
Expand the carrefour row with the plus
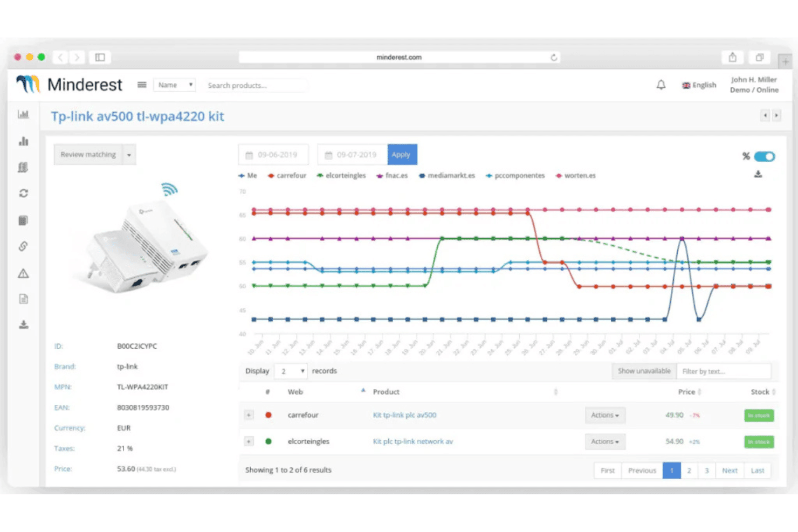(249, 415)
